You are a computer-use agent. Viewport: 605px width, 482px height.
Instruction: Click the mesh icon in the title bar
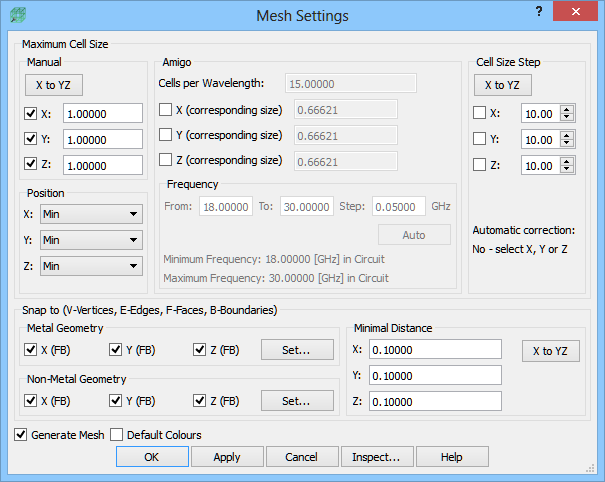(x=18, y=15)
